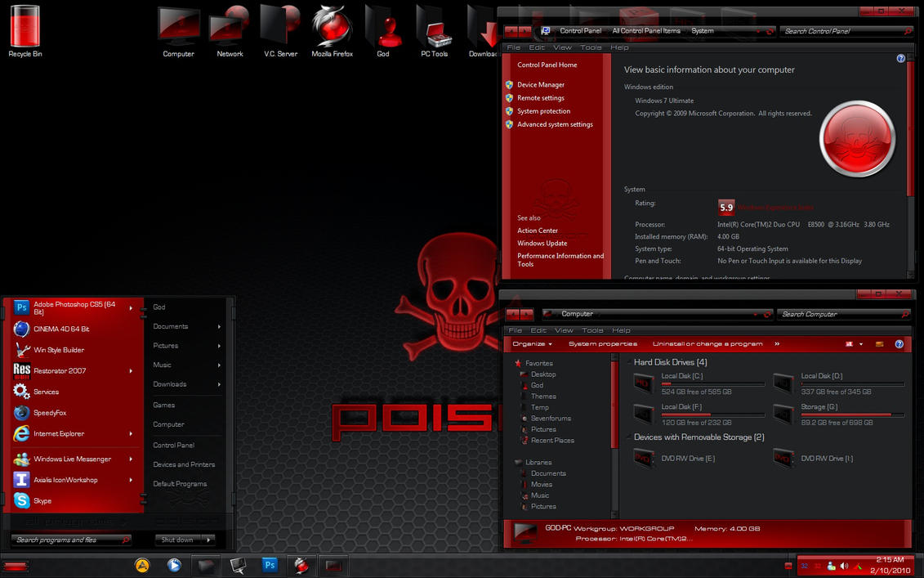Open the View menu in Computer window
The width and height of the screenshot is (924, 578).
(x=564, y=330)
